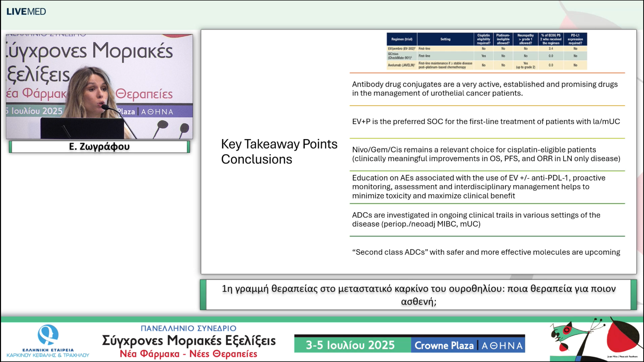Click the ΠΑΝΕΛΛΗΝΙΟ ΣΥΝΕΔΡΙΟ text
644x362 pixels.
click(188, 328)
